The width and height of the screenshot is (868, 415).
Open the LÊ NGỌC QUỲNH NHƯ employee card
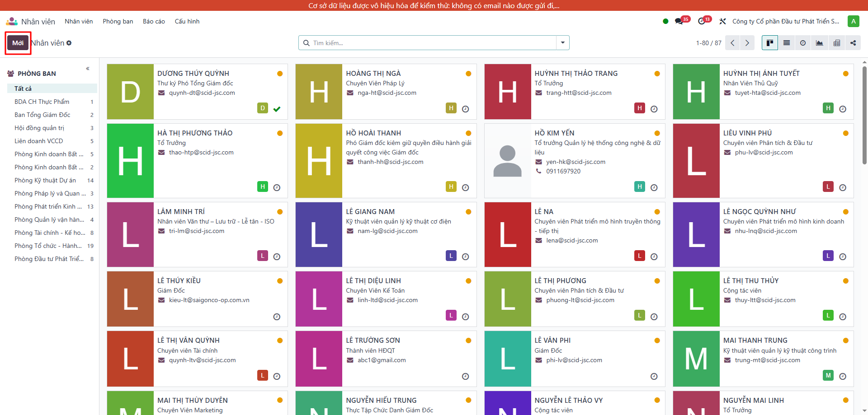[763, 235]
